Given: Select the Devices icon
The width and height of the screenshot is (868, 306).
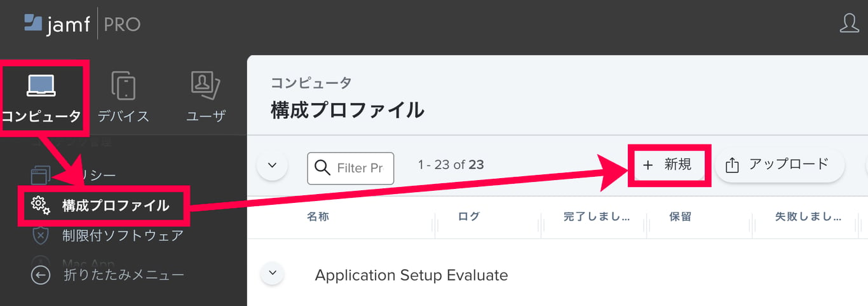Looking at the screenshot, I should [x=123, y=85].
